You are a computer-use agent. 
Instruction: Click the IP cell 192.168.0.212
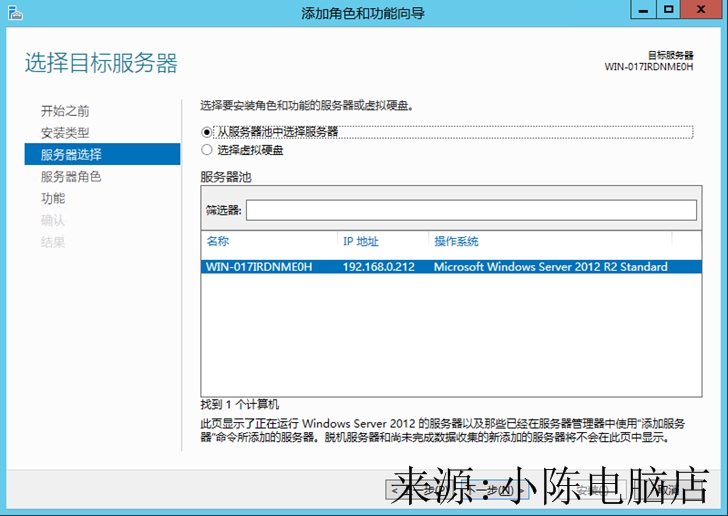click(x=378, y=267)
